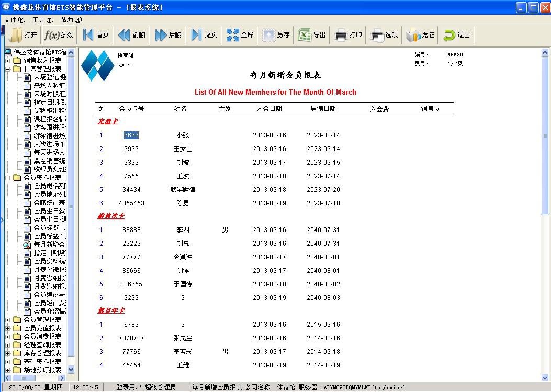
Task: Switch to fullscreen with 全屏
Action: pyautogui.click(x=240, y=34)
